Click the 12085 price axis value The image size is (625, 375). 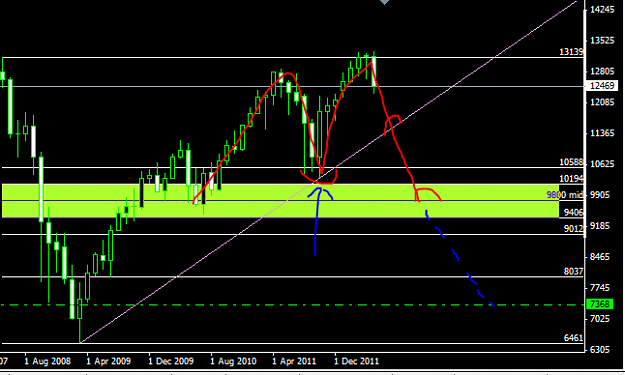(x=602, y=102)
